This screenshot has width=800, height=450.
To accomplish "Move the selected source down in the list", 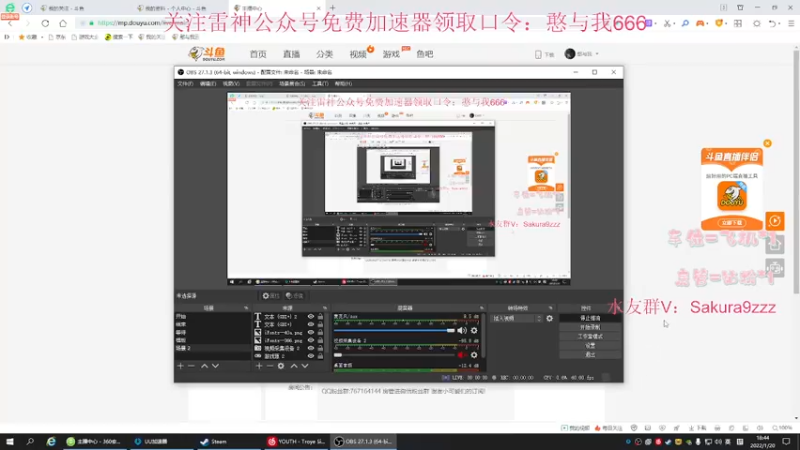I will pos(305,366).
